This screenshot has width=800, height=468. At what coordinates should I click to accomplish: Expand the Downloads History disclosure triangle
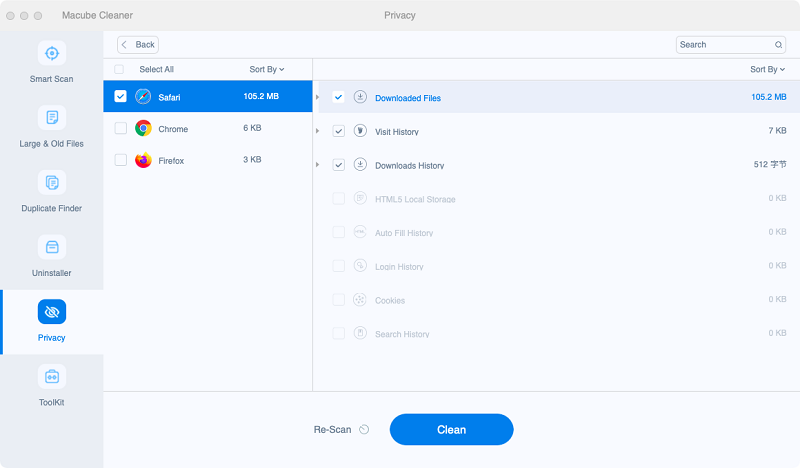tap(318, 165)
